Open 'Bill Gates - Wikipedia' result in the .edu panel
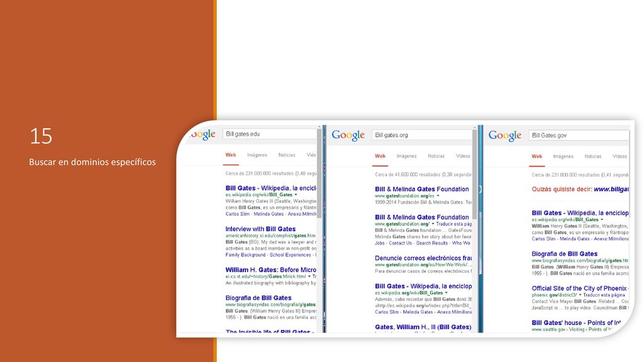Viewport: 644px width, 362px height. pos(270,188)
